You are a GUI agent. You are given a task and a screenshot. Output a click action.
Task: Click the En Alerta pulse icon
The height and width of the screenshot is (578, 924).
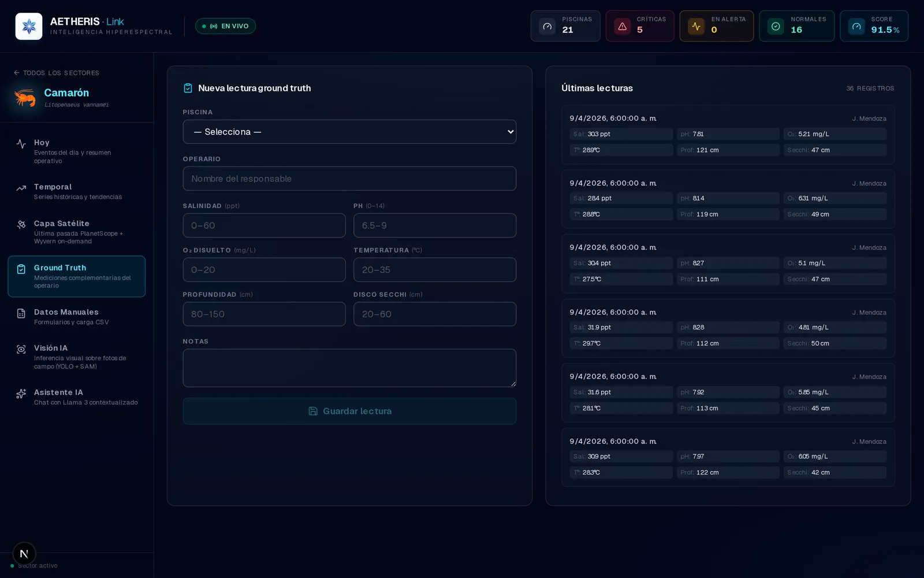[696, 26]
